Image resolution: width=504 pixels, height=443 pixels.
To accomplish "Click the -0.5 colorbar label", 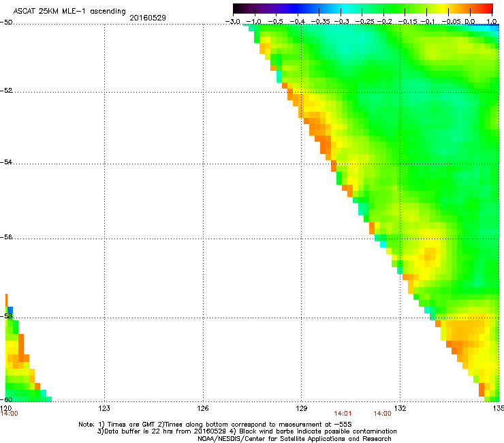I will coord(276,22).
